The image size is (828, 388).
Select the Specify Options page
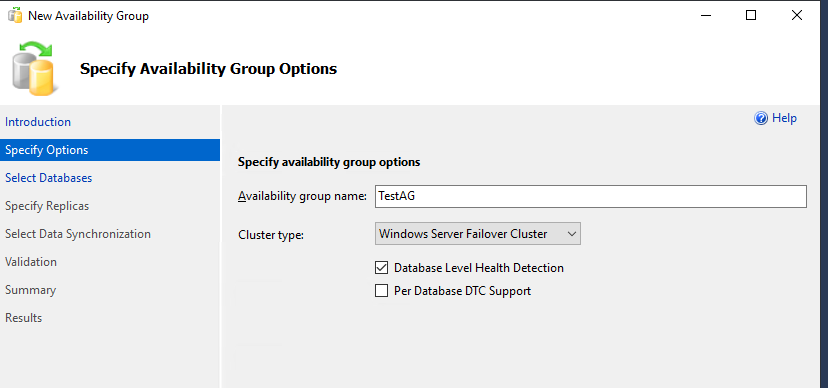(x=110, y=150)
